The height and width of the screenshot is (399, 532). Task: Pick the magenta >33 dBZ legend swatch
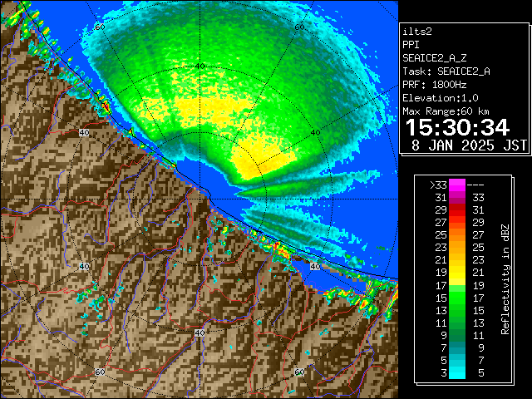457,185
